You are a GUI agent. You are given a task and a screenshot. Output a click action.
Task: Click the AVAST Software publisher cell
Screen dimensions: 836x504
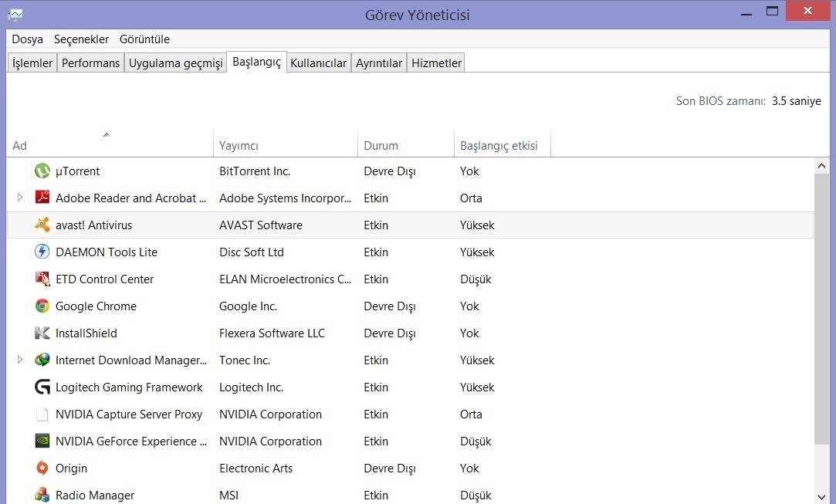pyautogui.click(x=261, y=225)
